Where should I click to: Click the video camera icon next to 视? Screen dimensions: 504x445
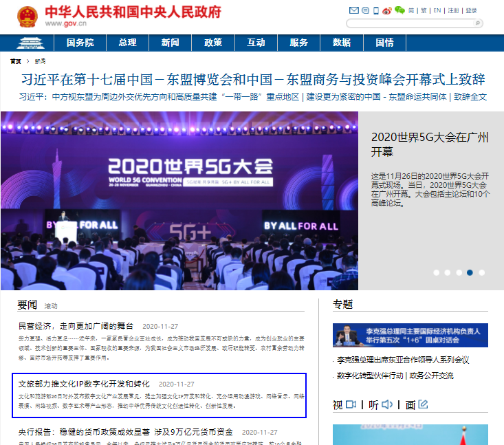351,404
